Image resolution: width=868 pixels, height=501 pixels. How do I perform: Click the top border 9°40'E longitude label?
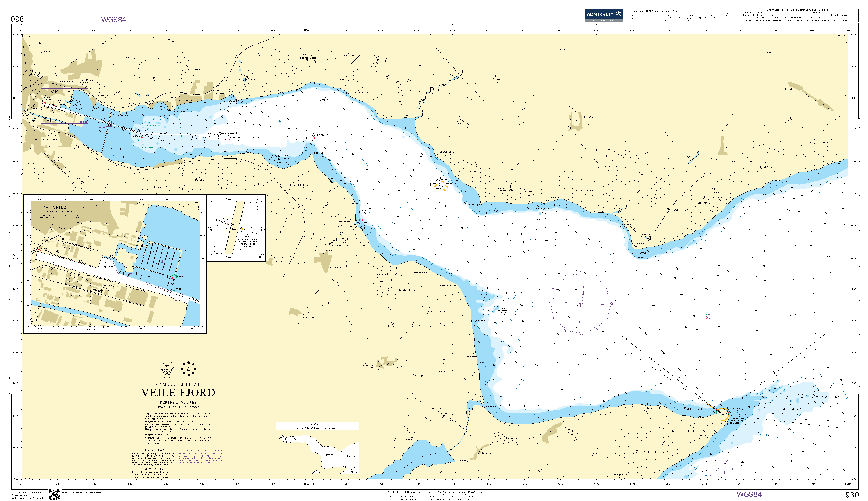[309, 30]
